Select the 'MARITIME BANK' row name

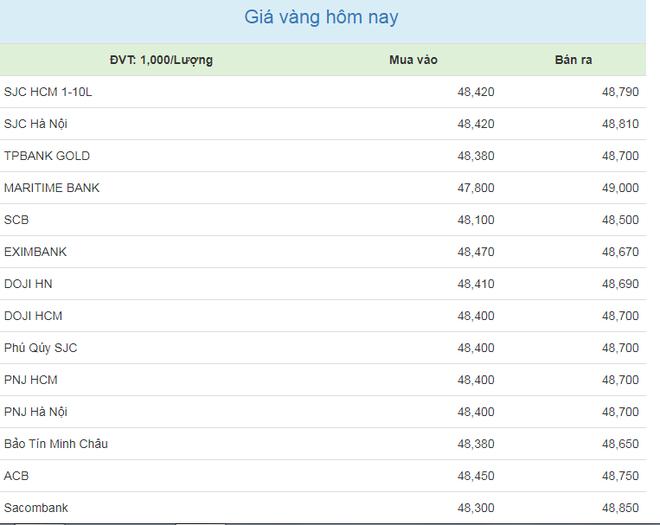pos(52,188)
